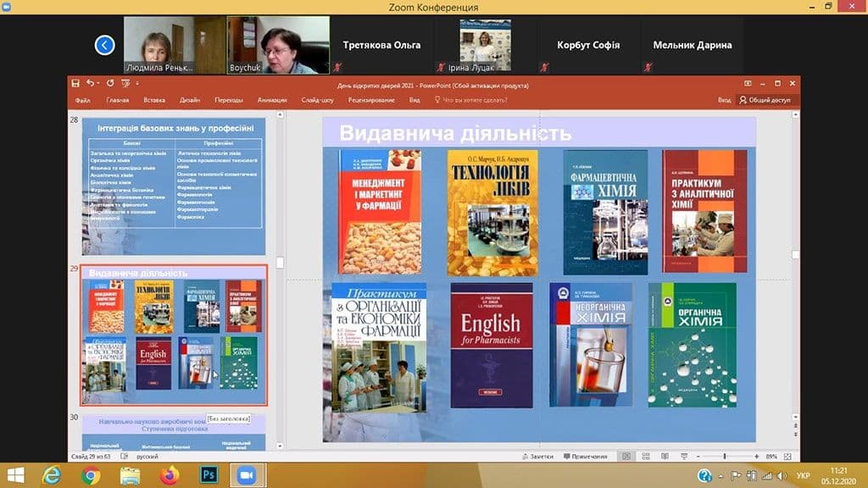Click the slide panel scroll up arrow
The height and width of the screenshot is (488, 868).
tap(280, 115)
